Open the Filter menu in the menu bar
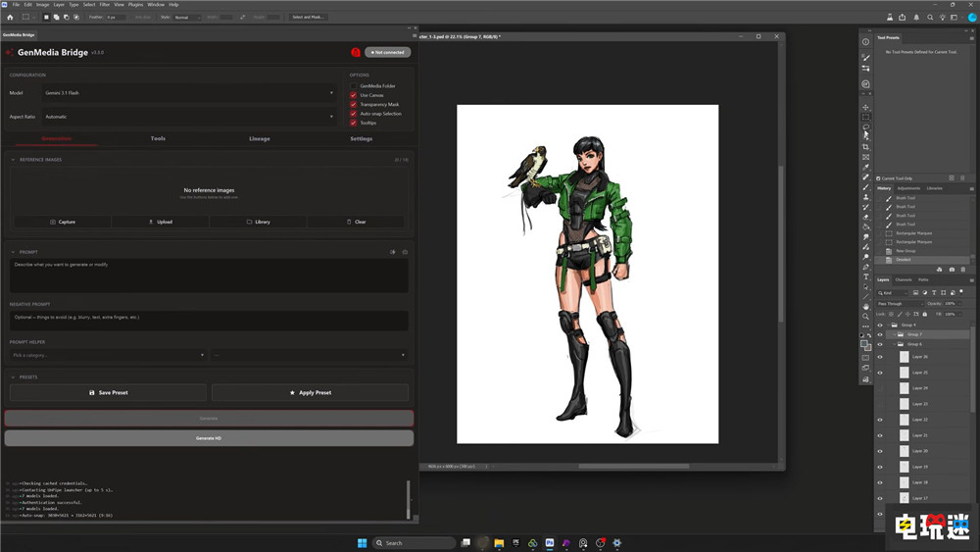This screenshot has width=980, height=552. coord(105,4)
